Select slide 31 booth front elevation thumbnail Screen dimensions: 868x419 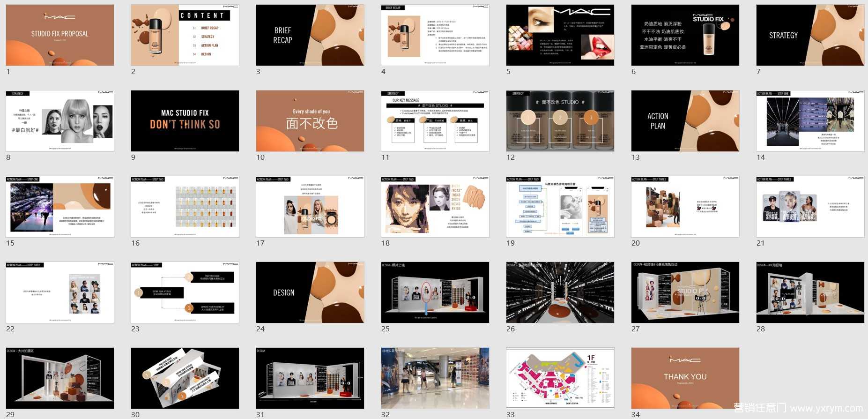pos(310,378)
